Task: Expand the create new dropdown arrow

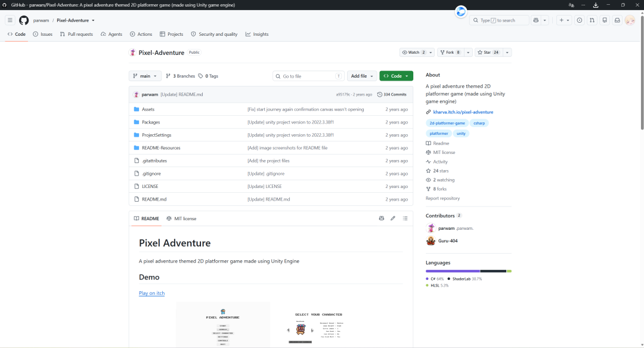Action: point(568,20)
